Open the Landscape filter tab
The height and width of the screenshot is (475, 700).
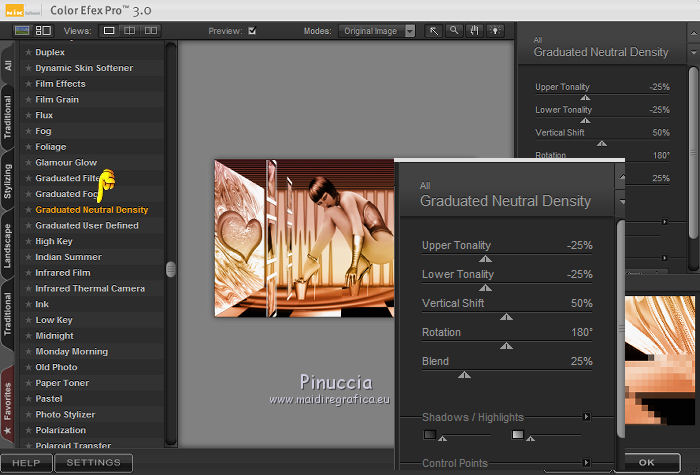(x=8, y=245)
